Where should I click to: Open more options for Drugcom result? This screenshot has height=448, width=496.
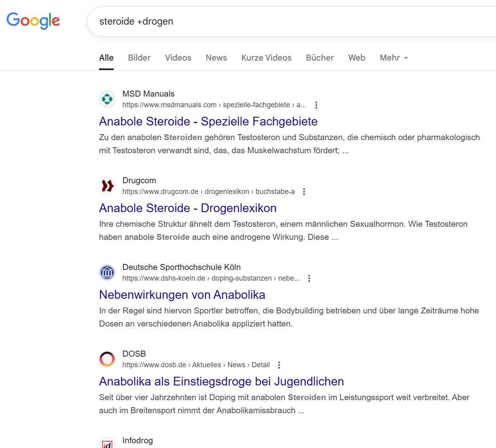(304, 192)
